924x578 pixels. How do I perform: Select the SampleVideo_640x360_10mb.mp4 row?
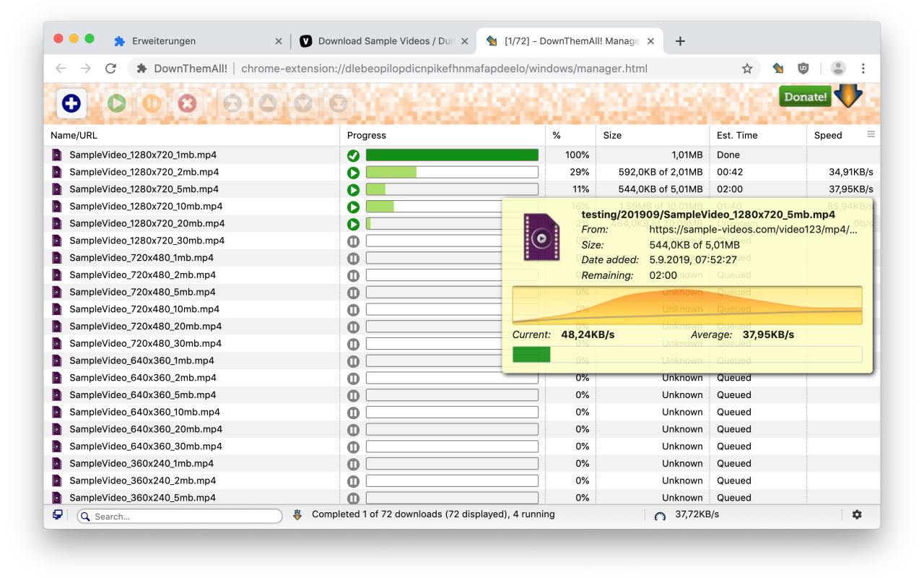(144, 412)
